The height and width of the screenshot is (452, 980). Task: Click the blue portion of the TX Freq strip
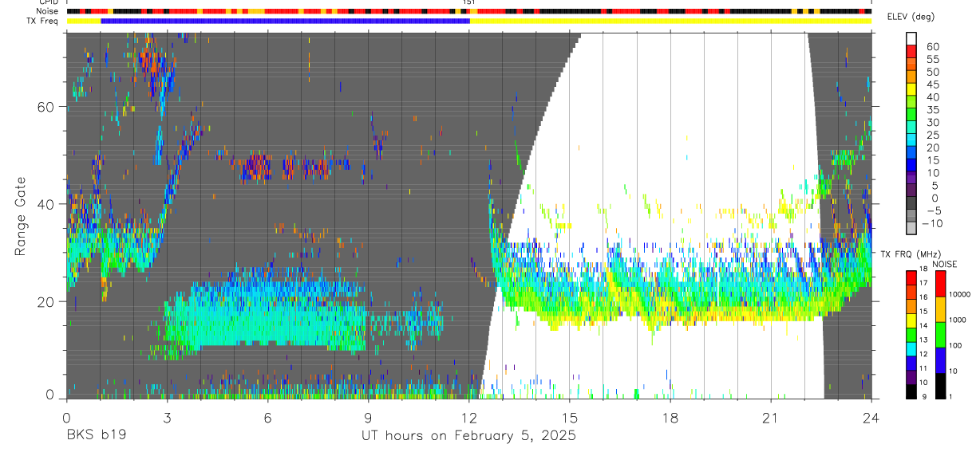(286, 21)
